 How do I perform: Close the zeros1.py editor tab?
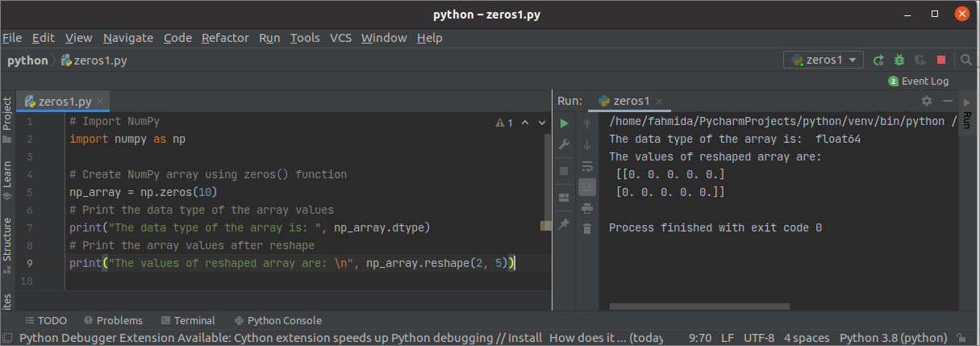[x=101, y=102]
